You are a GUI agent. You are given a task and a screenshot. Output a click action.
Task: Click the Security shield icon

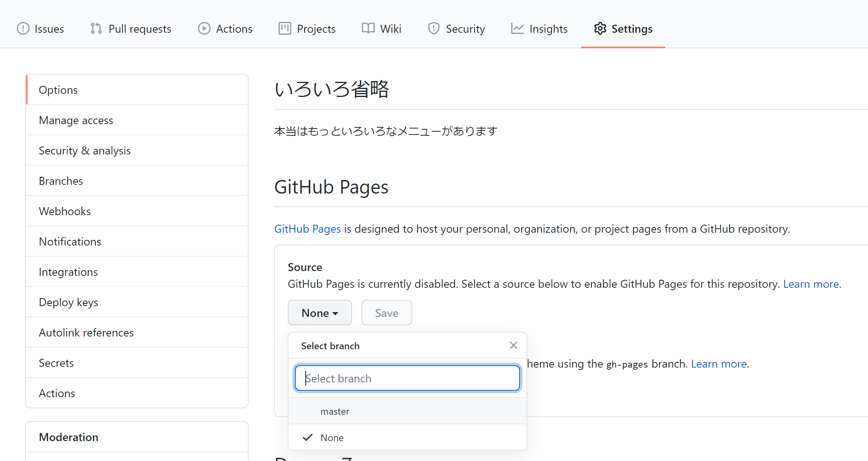coord(433,28)
